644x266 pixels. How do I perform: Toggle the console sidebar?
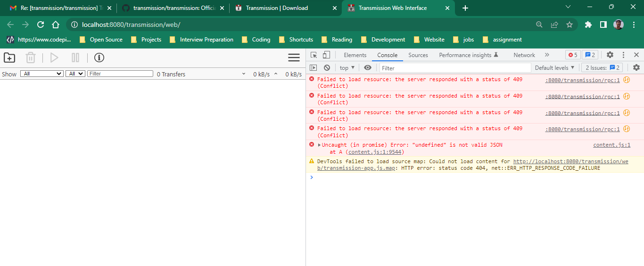(313, 68)
